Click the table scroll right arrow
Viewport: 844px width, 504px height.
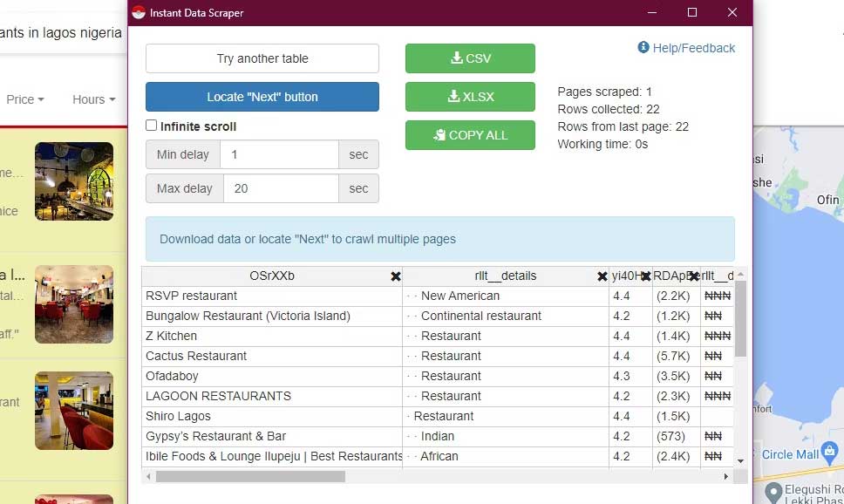(x=725, y=477)
